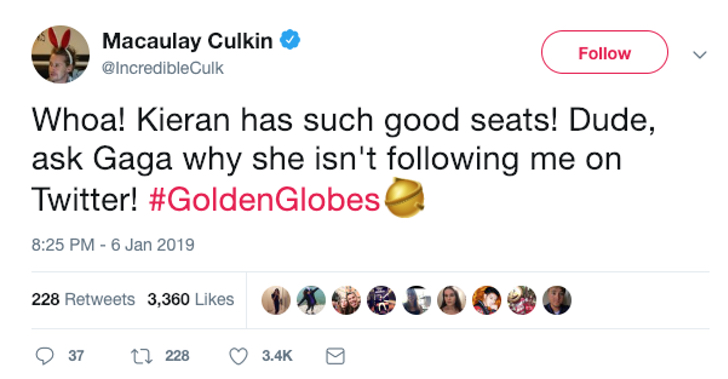The width and height of the screenshot is (728, 379).
Task: Click the blue verified badge
Action: (x=290, y=40)
